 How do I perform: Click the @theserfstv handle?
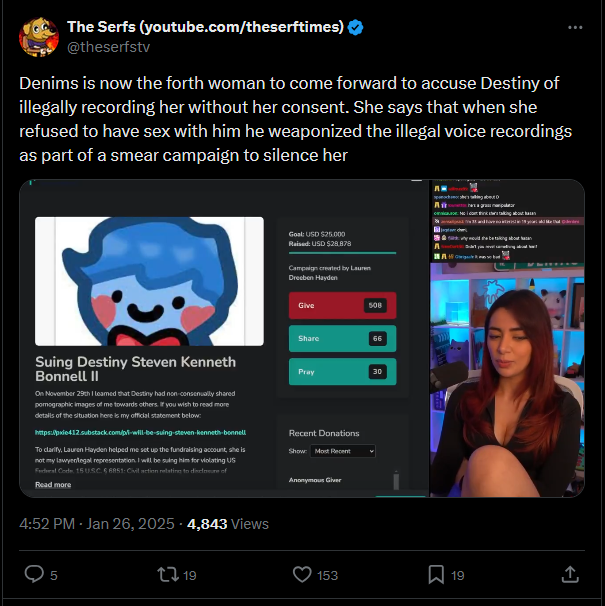[108, 47]
